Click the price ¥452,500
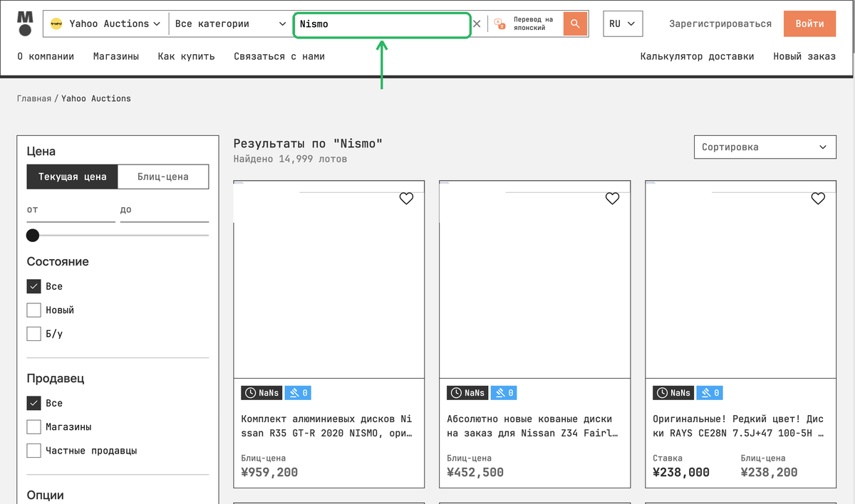This screenshot has width=855, height=504. pos(475,472)
